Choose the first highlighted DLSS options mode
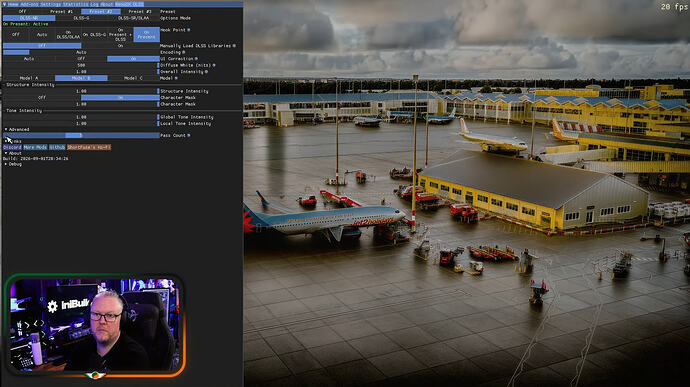 [x=29, y=18]
